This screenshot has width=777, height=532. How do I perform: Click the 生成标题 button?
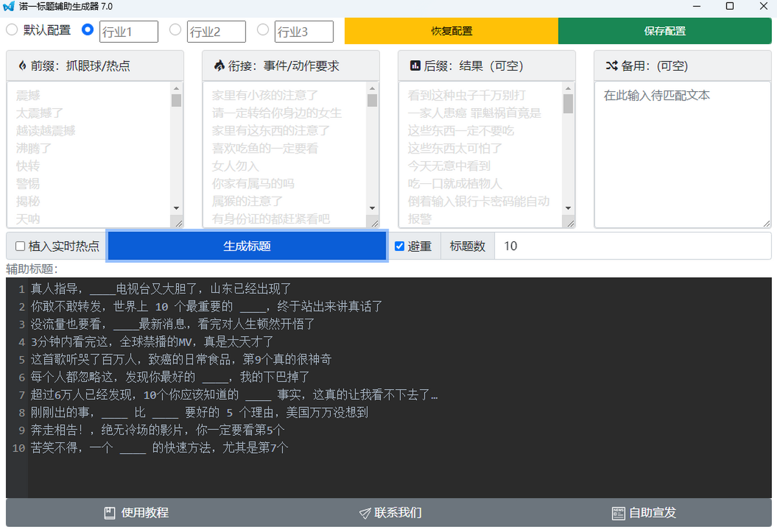247,246
